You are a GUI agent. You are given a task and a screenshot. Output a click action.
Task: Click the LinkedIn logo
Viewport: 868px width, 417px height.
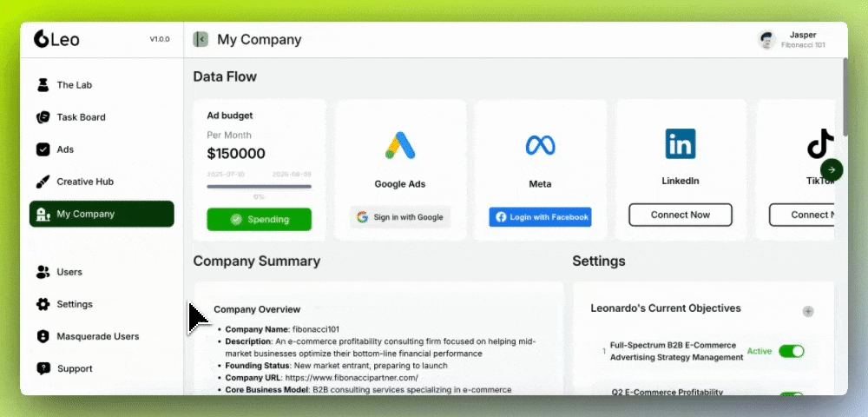pyautogui.click(x=681, y=144)
